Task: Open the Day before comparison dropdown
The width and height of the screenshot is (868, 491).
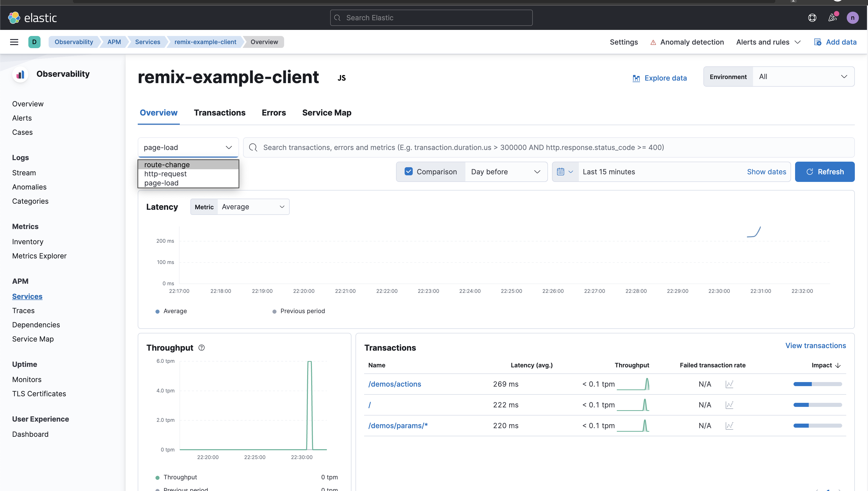Action: pos(506,172)
